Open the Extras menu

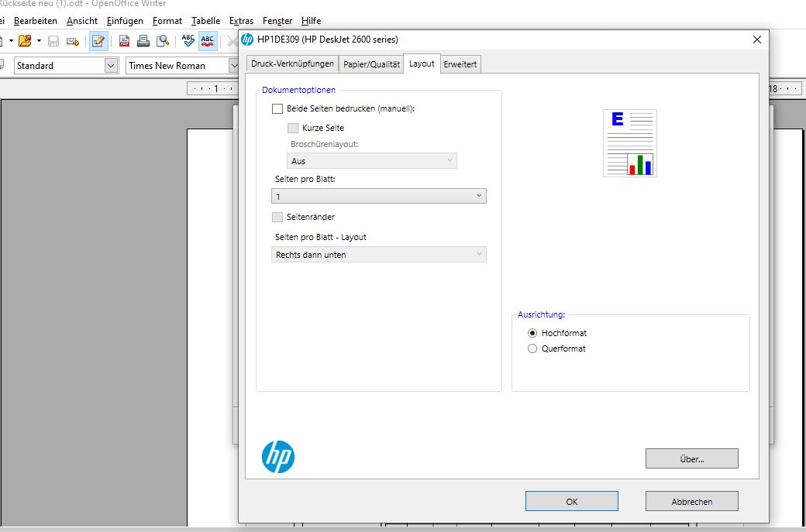241,21
